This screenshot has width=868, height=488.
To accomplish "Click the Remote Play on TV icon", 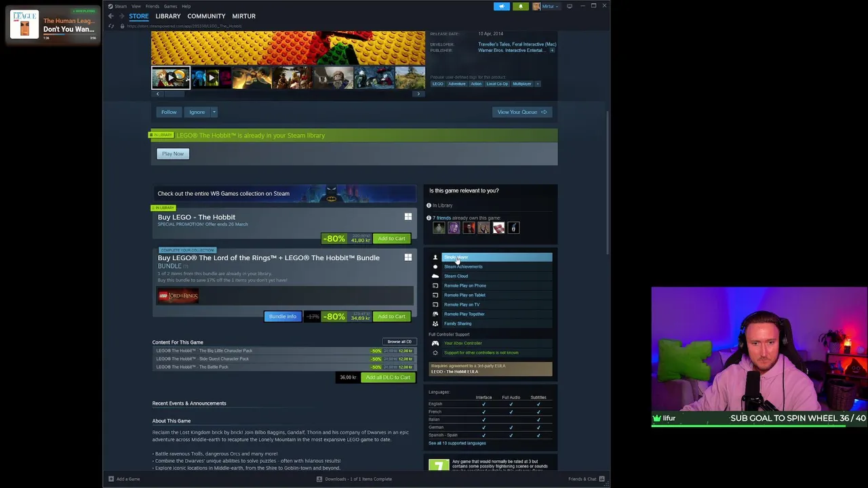I will 435,304.
